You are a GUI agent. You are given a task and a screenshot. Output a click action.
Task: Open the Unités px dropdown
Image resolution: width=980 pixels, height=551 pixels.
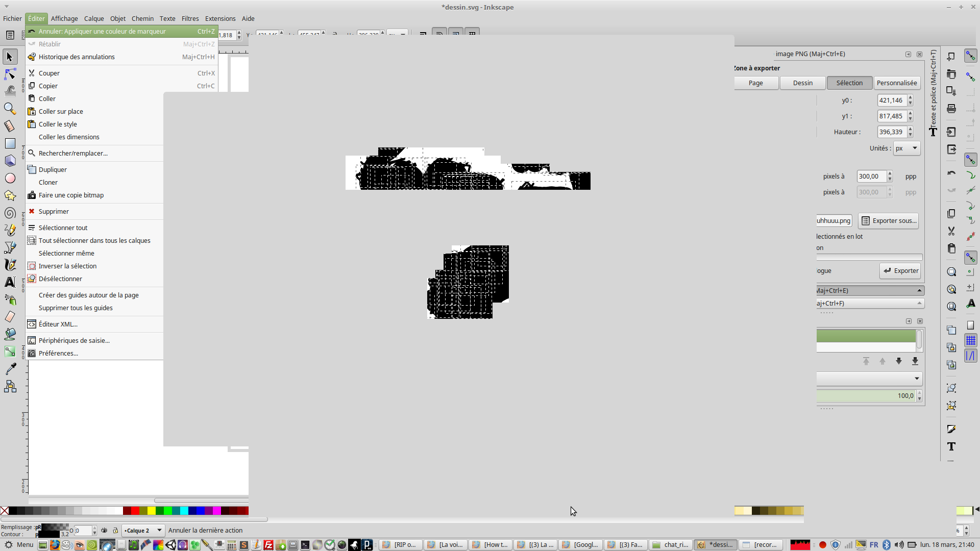pyautogui.click(x=906, y=148)
